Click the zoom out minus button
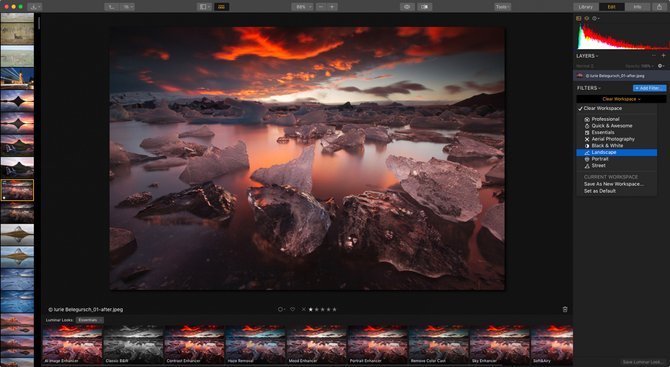The image size is (670, 367). (321, 7)
